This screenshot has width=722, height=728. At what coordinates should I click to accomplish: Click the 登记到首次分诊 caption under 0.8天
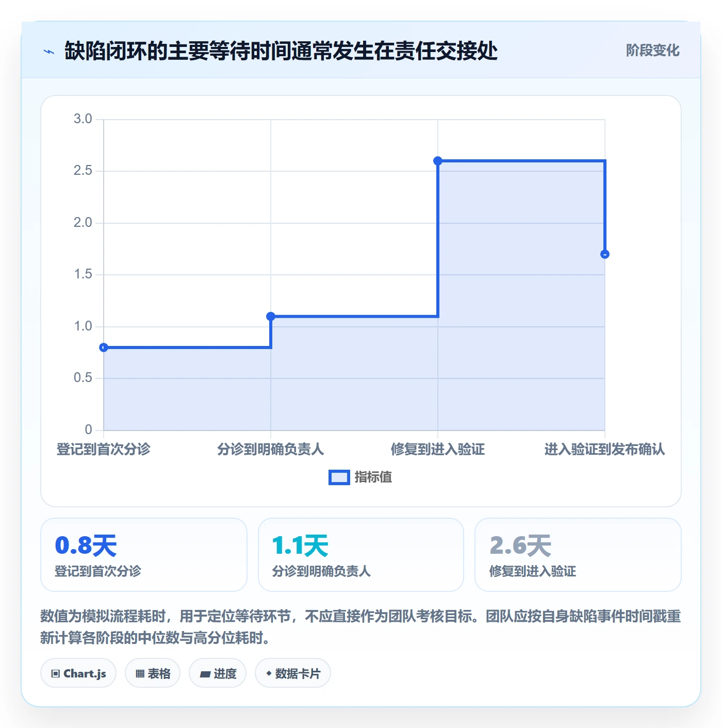tap(98, 571)
